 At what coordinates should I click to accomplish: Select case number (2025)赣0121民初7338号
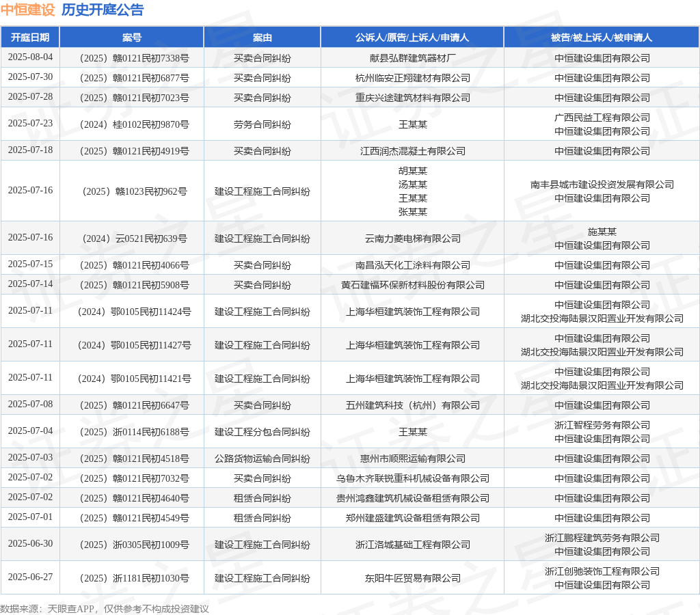point(135,59)
